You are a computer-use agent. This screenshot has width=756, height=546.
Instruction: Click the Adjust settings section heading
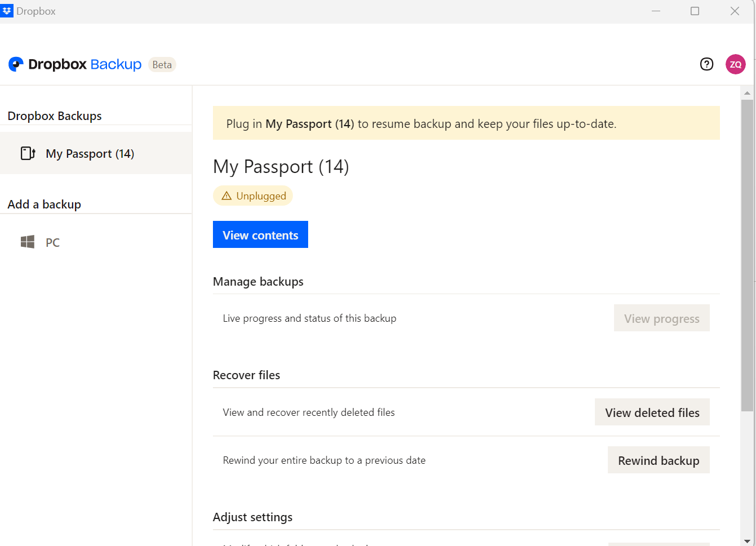[252, 517]
